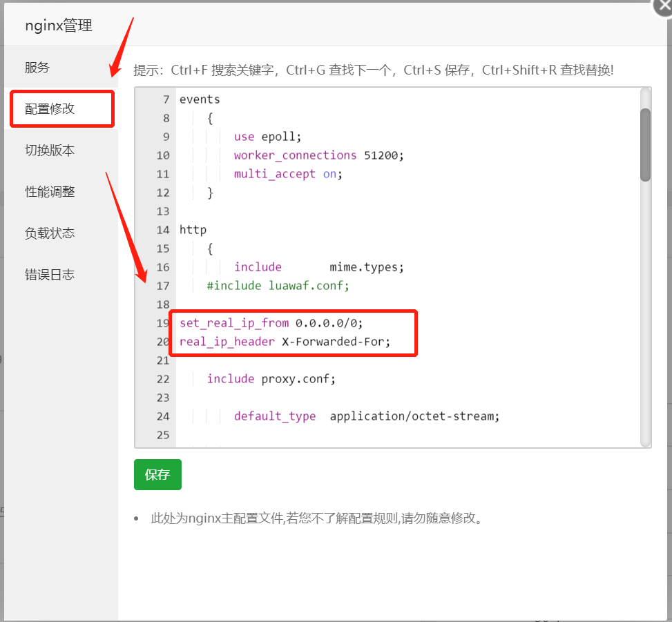Click the multi_accept on line
Screen dimensions: 672x622
tap(288, 174)
